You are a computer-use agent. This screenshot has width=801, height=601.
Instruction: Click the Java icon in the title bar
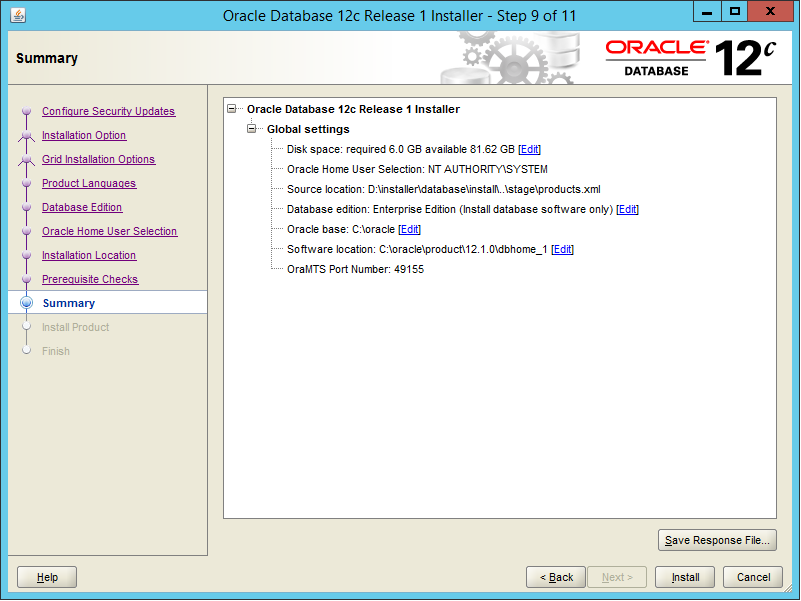(18, 15)
